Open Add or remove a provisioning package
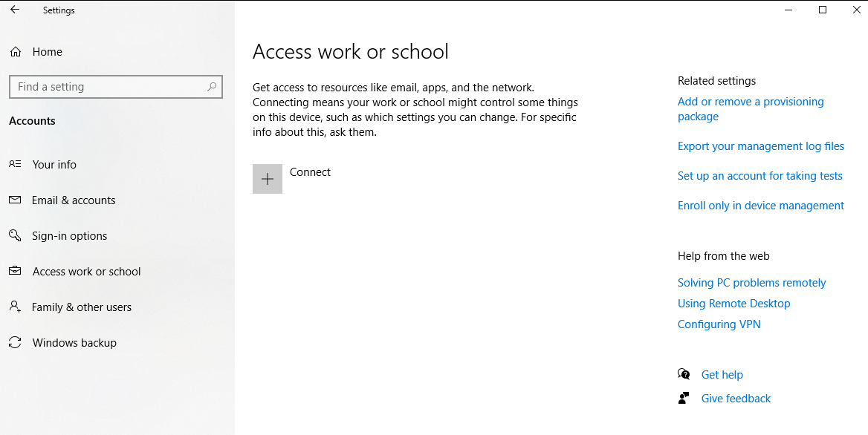Image resolution: width=868 pixels, height=435 pixels. (x=751, y=109)
